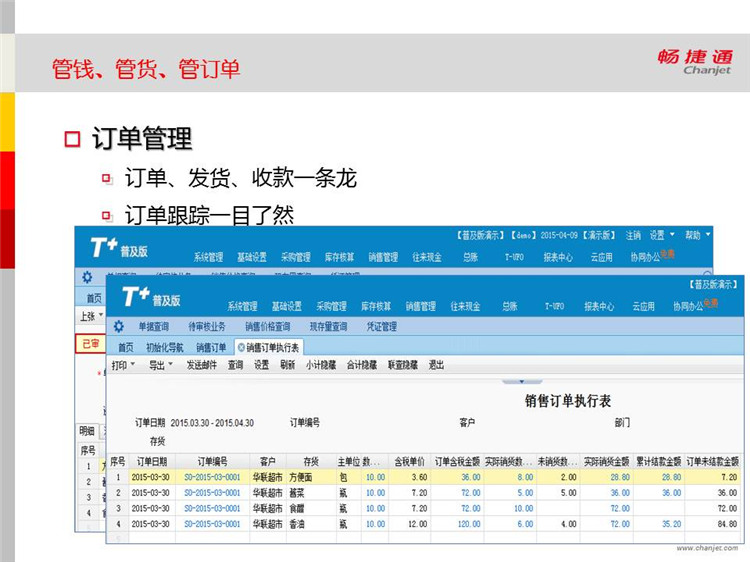Open 报表中心 menu in the back window
Image resolution: width=750 pixels, height=562 pixels.
(558, 257)
